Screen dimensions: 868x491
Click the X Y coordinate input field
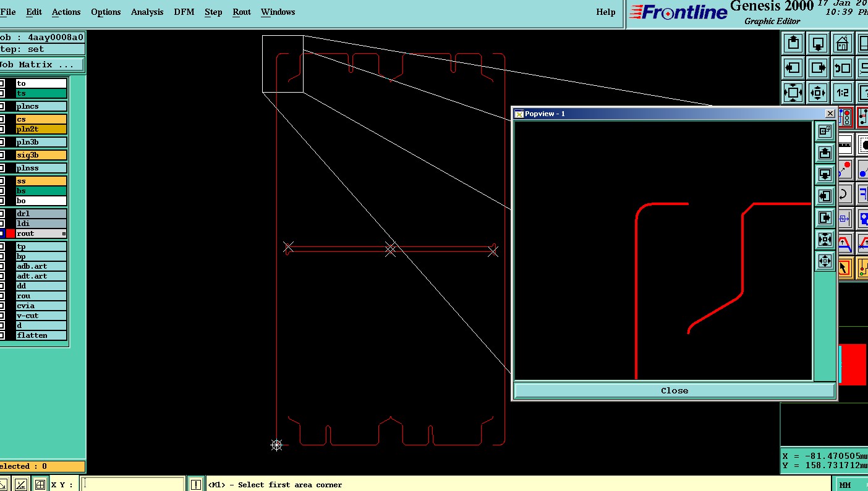click(134, 485)
